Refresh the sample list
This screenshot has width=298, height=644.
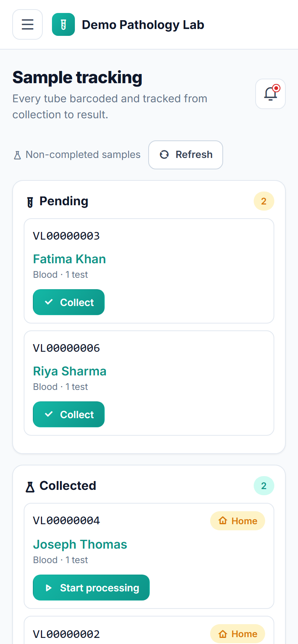click(x=186, y=155)
